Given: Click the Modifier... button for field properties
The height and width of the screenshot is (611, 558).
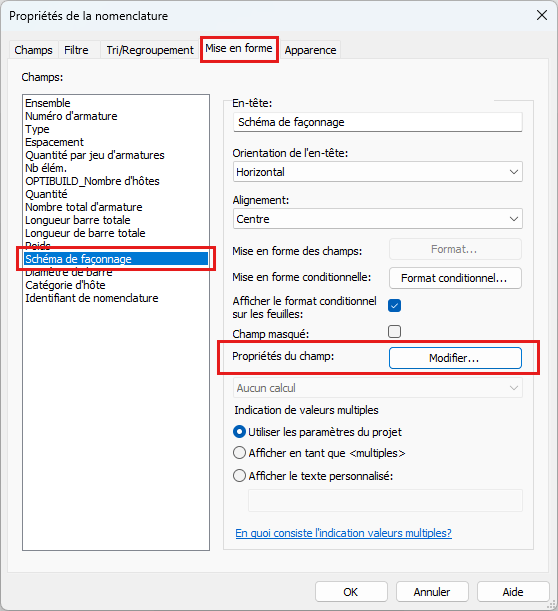Looking at the screenshot, I should (x=455, y=358).
